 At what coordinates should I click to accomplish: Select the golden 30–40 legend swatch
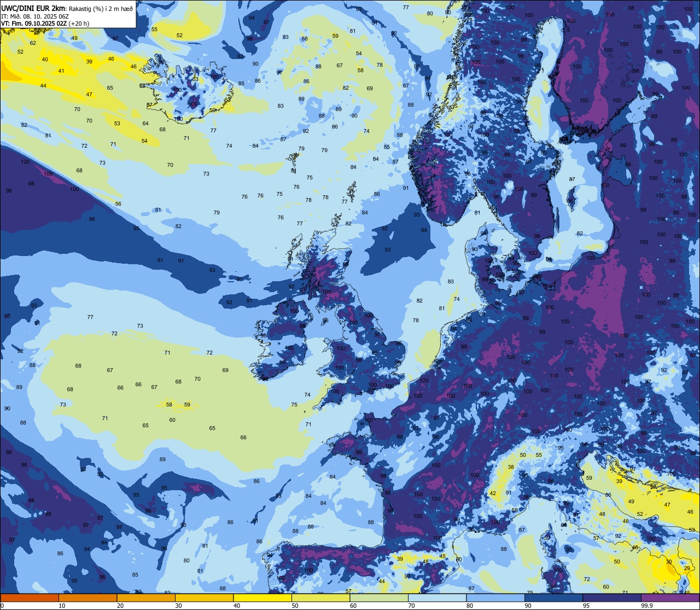204,598
